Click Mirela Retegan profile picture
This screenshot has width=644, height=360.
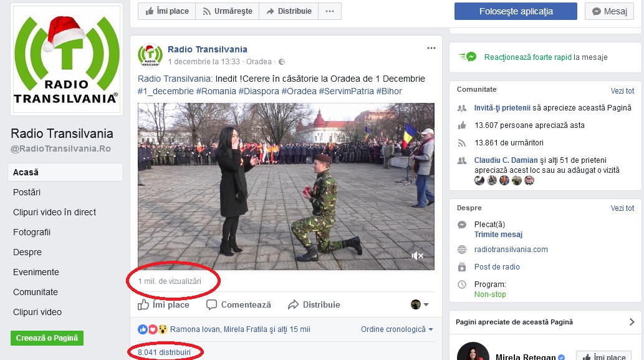pos(473,351)
